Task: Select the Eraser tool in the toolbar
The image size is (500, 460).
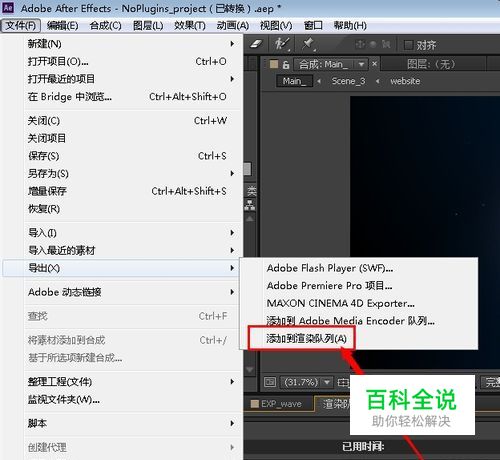Action: pos(255,44)
